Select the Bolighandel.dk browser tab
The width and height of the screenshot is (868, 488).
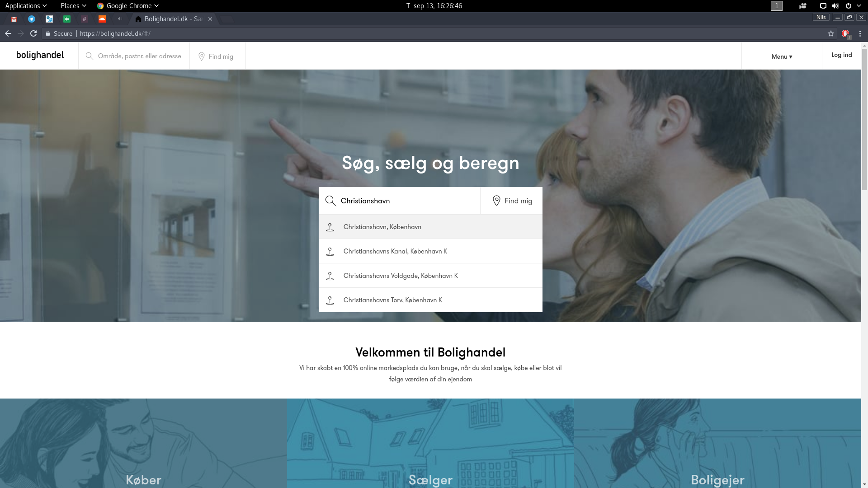click(174, 19)
